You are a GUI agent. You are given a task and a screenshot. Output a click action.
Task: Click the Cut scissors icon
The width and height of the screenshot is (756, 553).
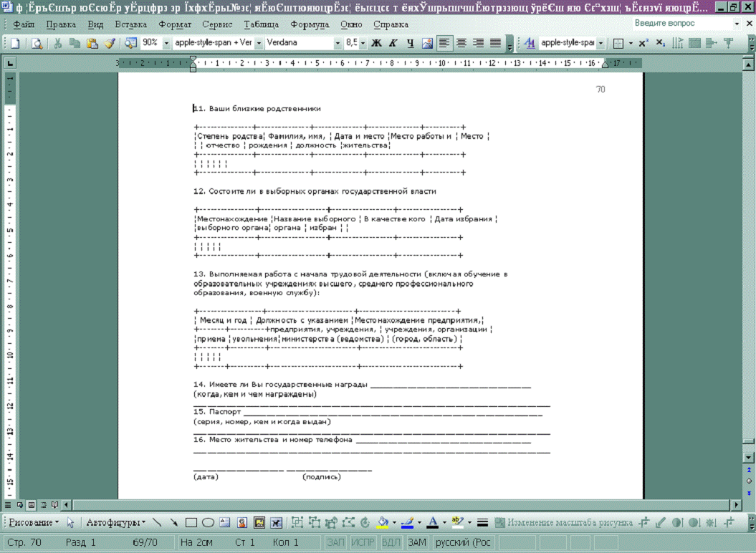coord(58,43)
